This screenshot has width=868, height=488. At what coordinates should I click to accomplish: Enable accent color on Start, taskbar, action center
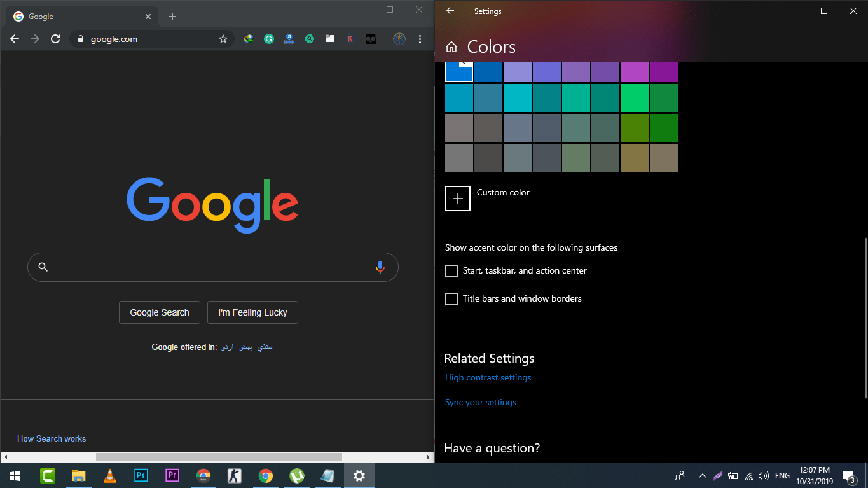(x=451, y=271)
